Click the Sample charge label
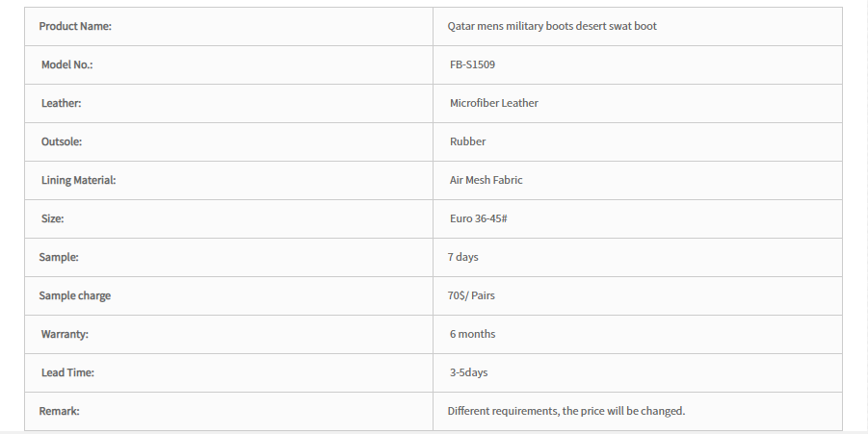This screenshot has height=434, width=868. point(75,295)
